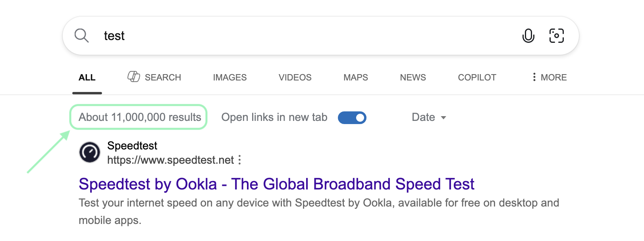
Task: Click the Copilot icon beside Search
Action: pos(134,77)
